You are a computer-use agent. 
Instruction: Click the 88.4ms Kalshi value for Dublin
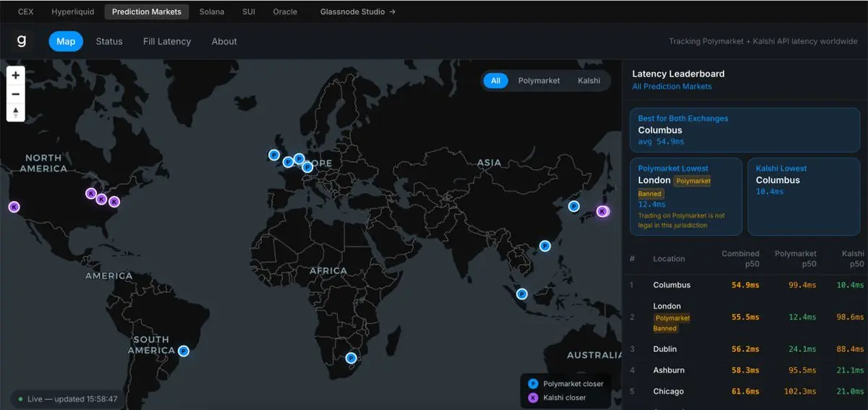(851, 349)
